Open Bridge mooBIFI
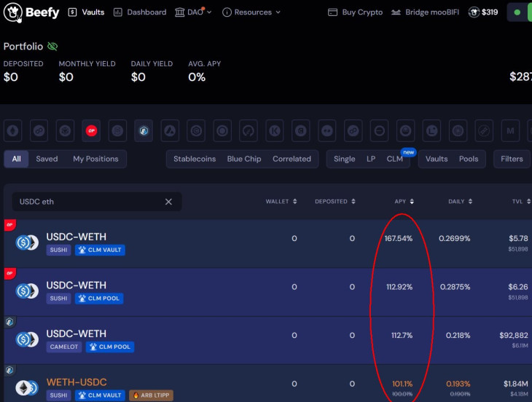 click(x=425, y=12)
